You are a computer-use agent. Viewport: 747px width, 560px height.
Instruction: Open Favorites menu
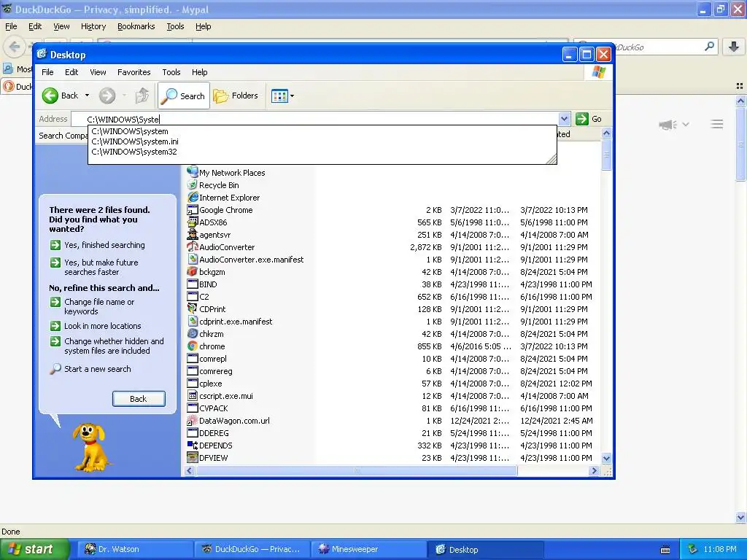pos(134,72)
